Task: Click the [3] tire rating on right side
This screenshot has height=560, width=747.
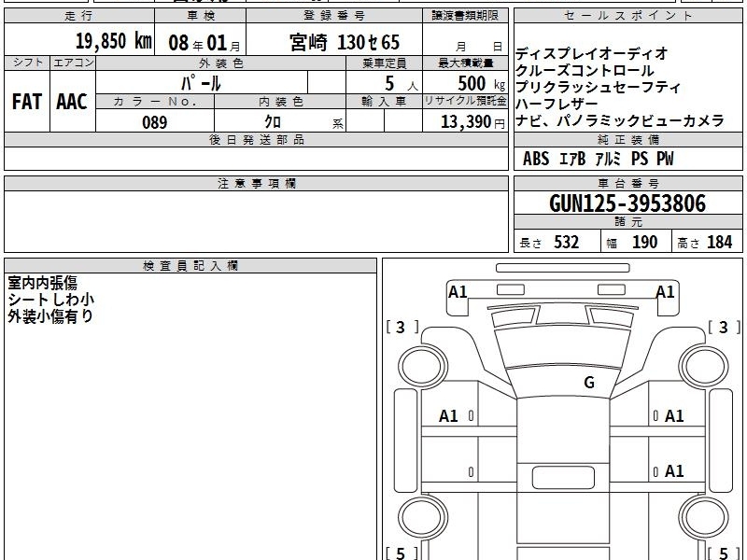Action: pyautogui.click(x=725, y=328)
